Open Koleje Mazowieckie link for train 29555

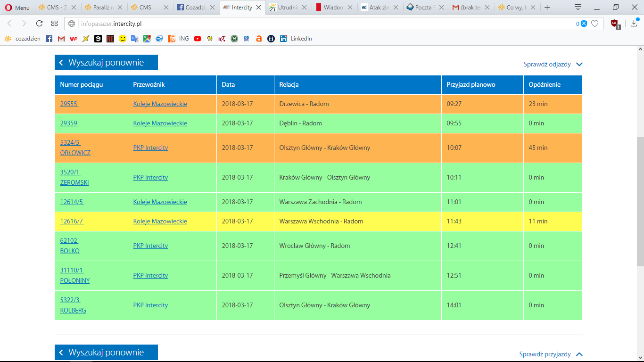pos(160,104)
